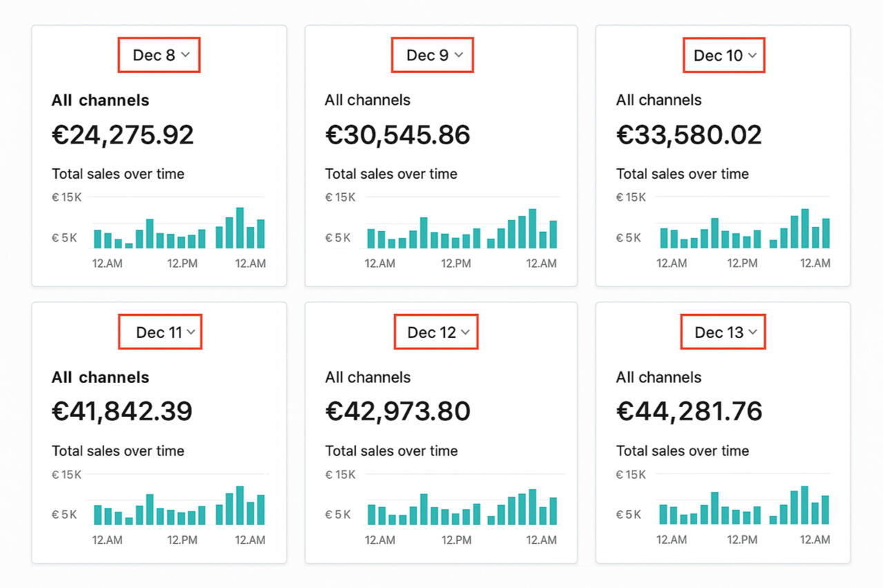Select the €30,545.86 total amount

tap(398, 135)
